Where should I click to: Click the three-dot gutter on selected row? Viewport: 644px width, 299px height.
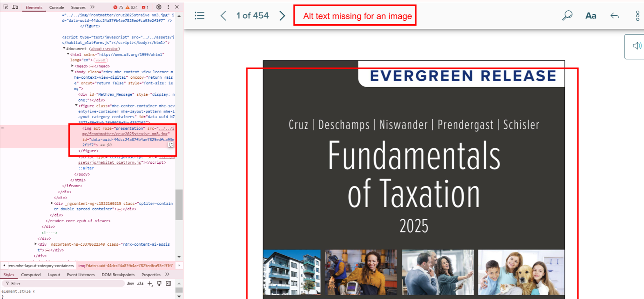tap(2, 128)
